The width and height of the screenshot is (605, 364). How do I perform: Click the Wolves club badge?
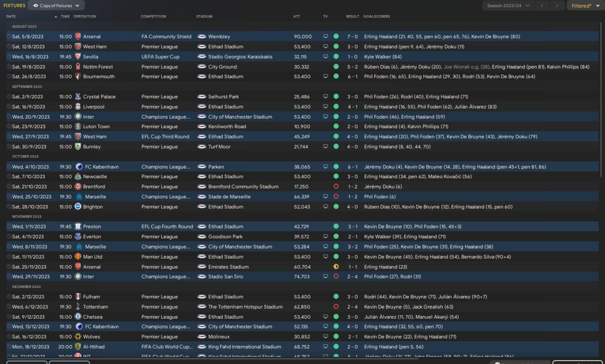pos(78,337)
